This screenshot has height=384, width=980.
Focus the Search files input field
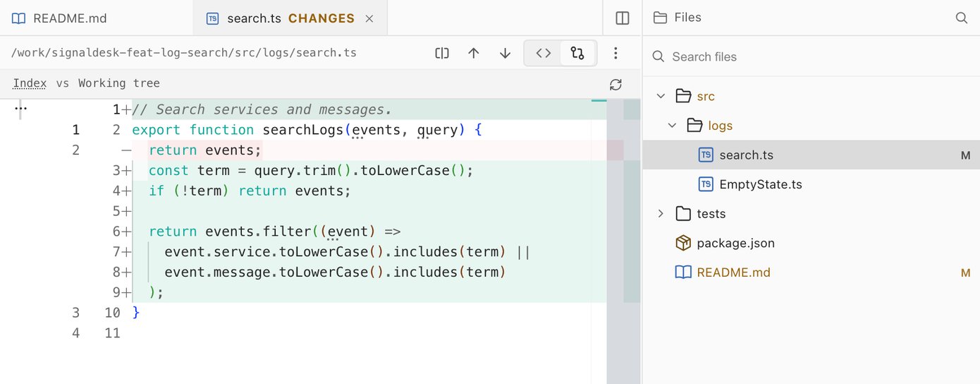pos(811,56)
